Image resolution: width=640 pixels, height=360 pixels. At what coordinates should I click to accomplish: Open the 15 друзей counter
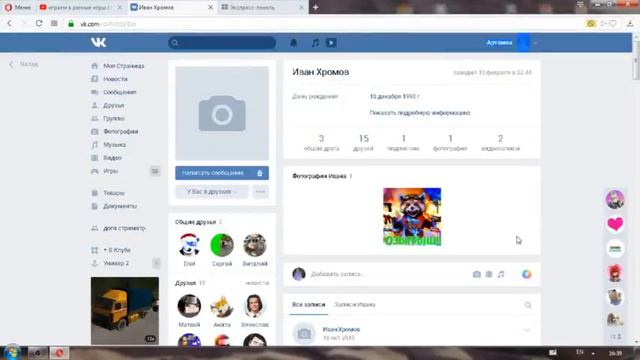click(363, 143)
